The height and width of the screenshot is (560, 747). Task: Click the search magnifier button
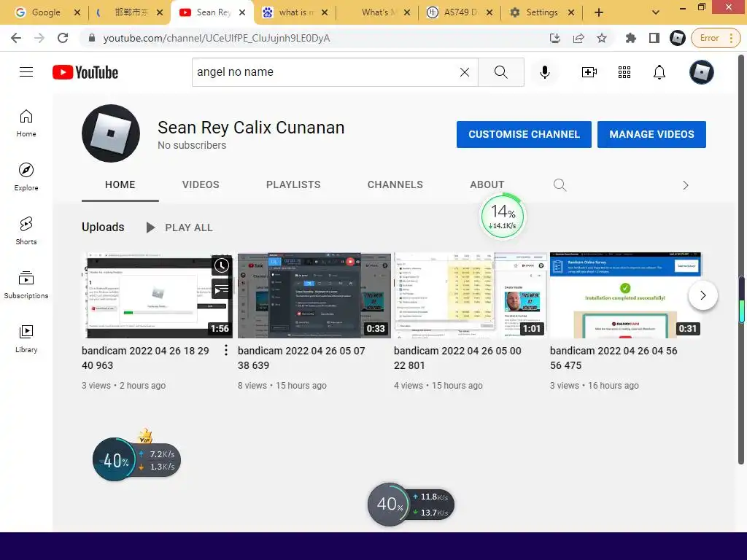point(500,72)
